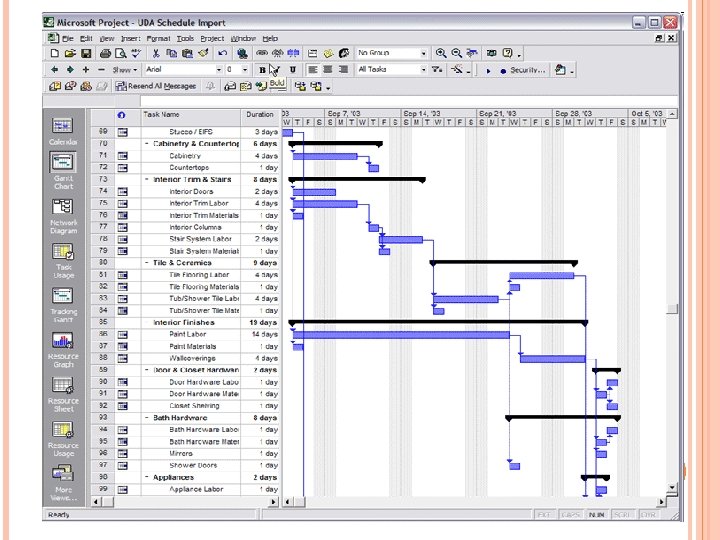This screenshot has height=540, width=720.
Task: Toggle Underline formatting button
Action: (x=292, y=70)
